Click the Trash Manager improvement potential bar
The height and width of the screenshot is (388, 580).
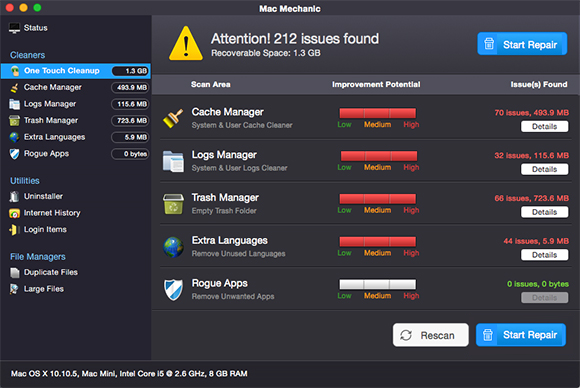[378, 199]
